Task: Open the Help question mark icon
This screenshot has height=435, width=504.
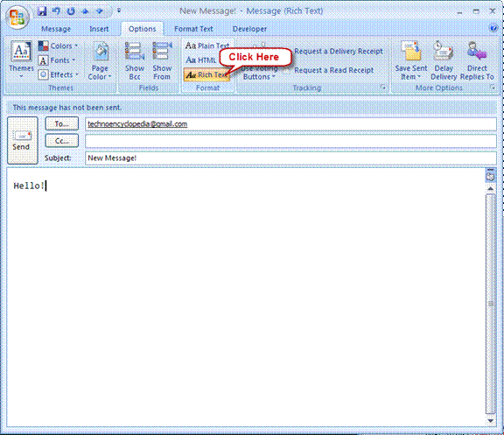Action: 493,28
